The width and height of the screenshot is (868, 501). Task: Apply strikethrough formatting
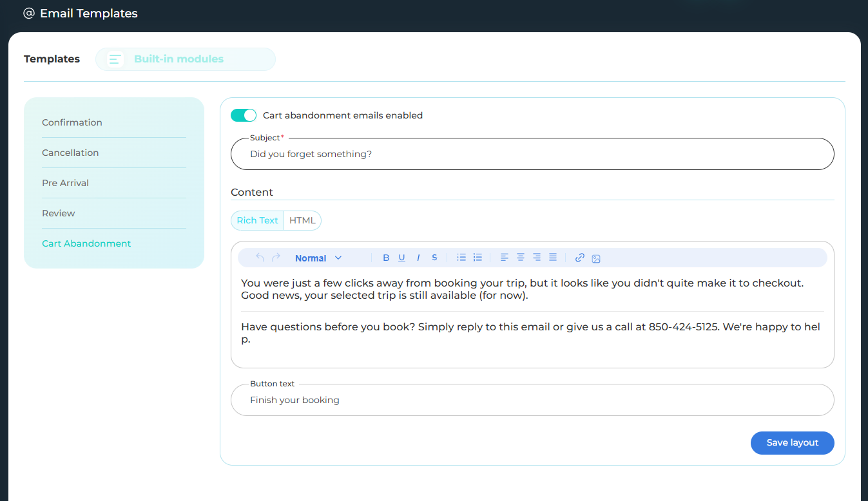(x=434, y=258)
